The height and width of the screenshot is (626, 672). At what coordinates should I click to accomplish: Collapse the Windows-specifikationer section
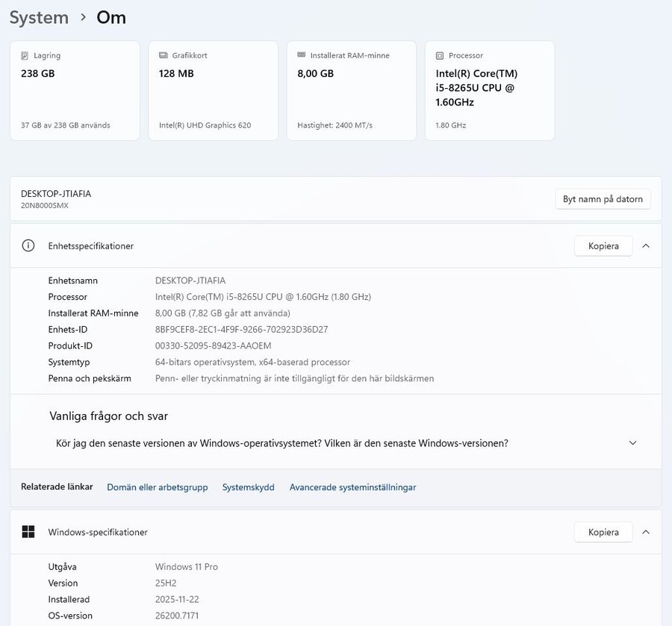tap(646, 532)
